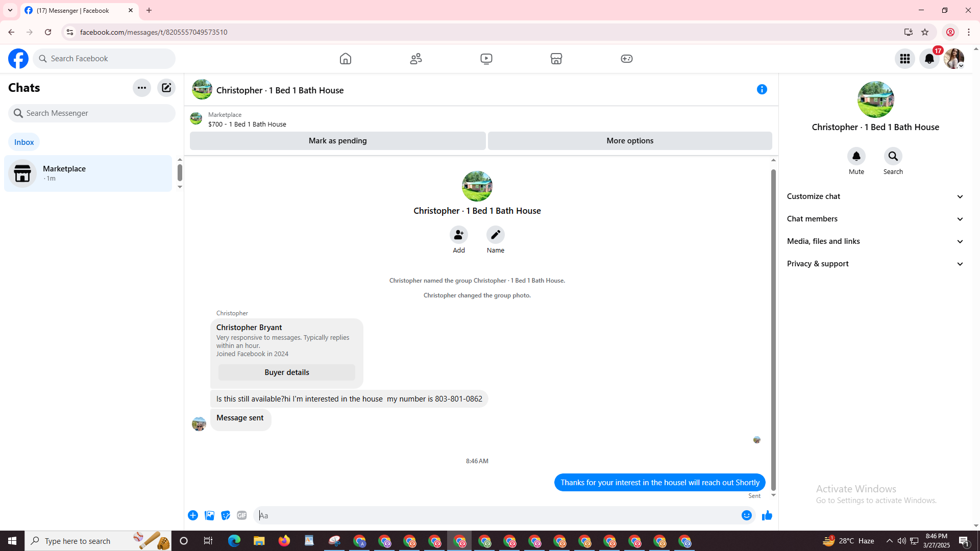Send a thumbs-up like
The width and height of the screenshot is (980, 551).
(767, 515)
